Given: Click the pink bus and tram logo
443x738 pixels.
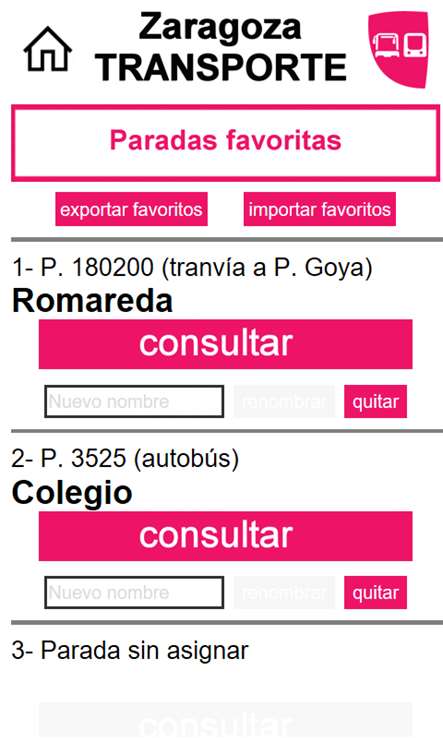Looking at the screenshot, I should [398, 49].
